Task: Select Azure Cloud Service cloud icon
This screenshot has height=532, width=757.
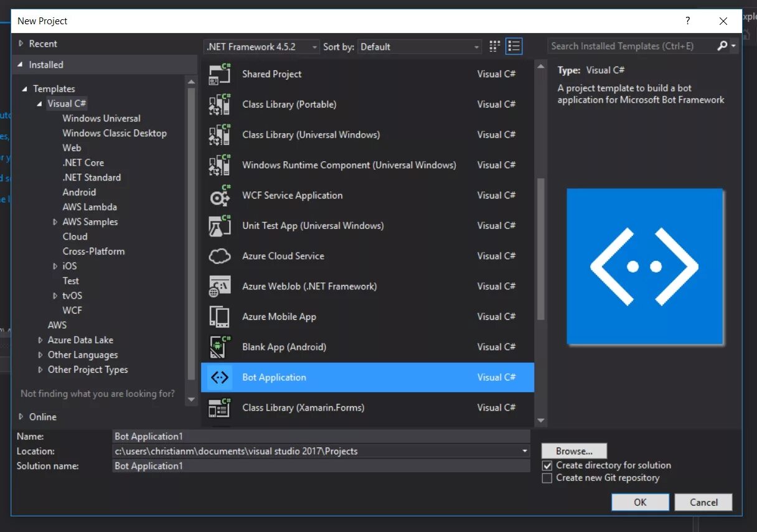Action: point(219,256)
